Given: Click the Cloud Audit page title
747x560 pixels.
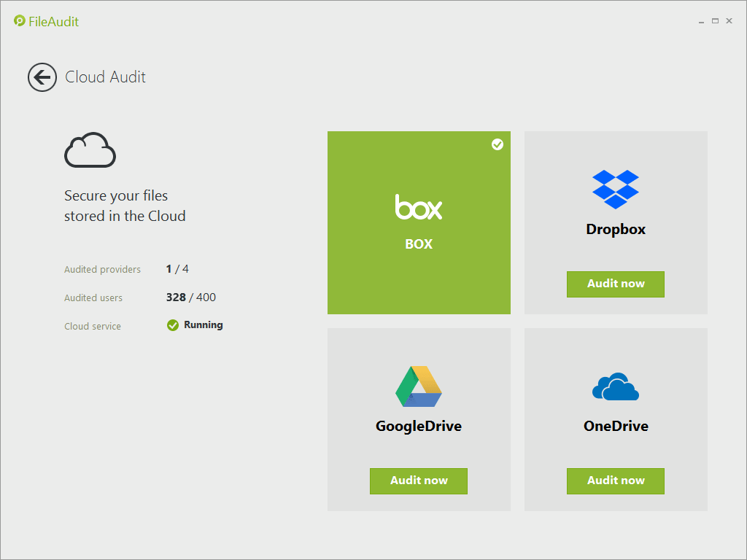Looking at the screenshot, I should coord(106,77).
